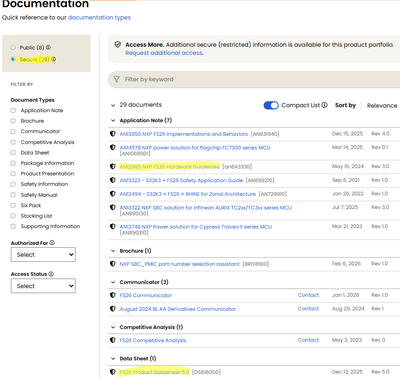
Task: Check the Stocking List filter
Action: pyautogui.click(x=13, y=216)
